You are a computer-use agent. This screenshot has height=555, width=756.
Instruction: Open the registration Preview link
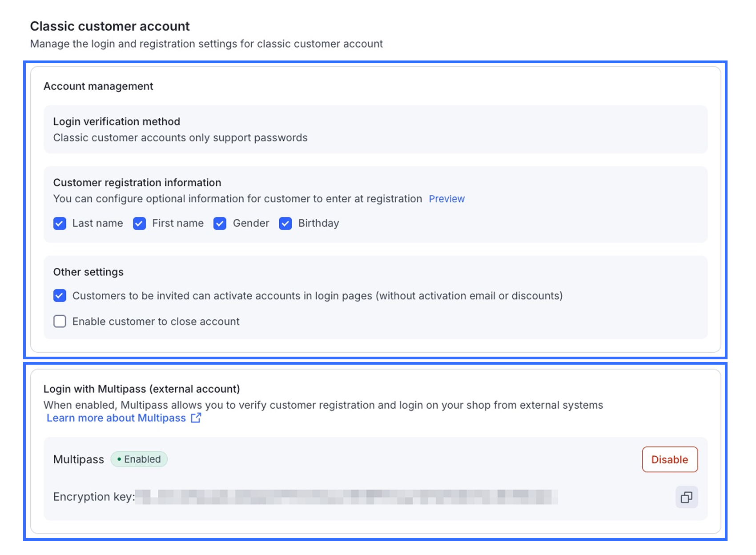(x=446, y=199)
